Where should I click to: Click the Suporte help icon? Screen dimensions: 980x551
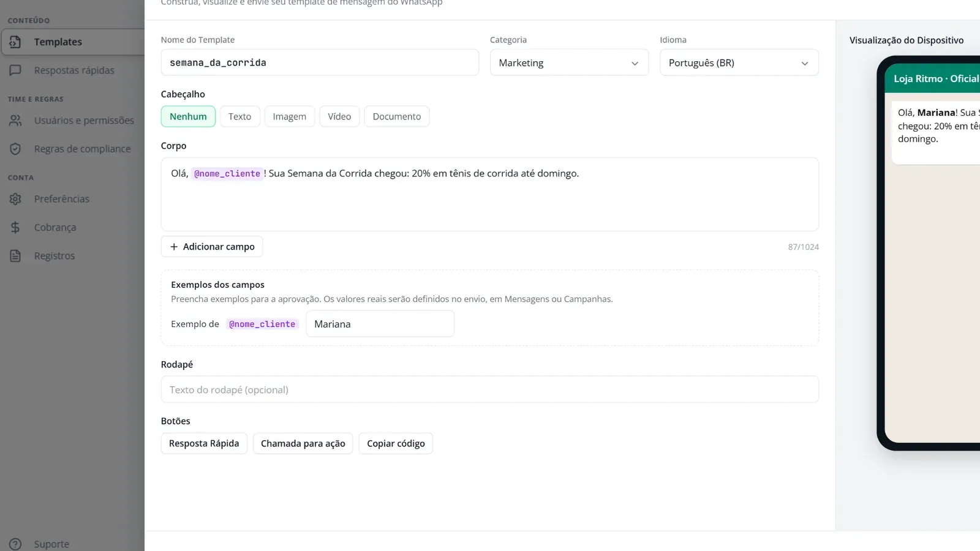(15, 544)
